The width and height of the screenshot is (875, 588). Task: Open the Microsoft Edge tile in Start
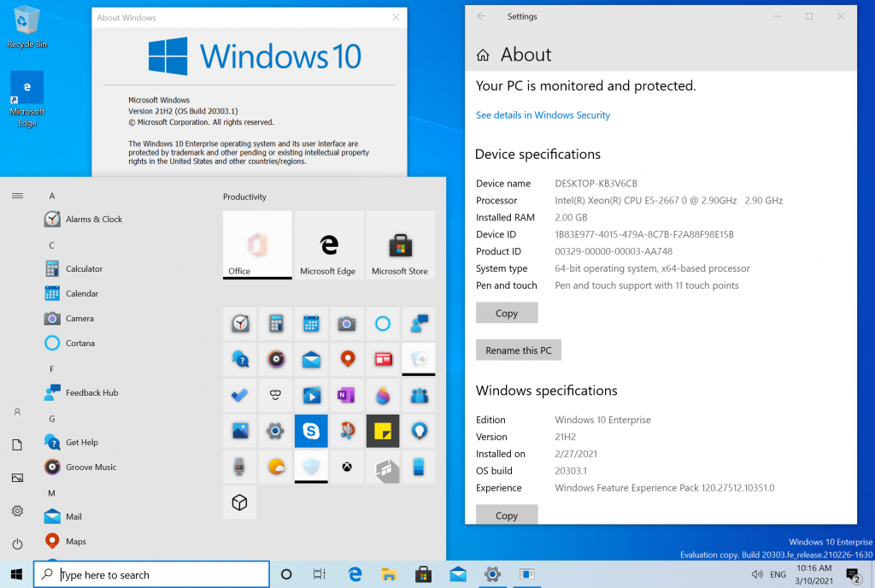coord(329,244)
